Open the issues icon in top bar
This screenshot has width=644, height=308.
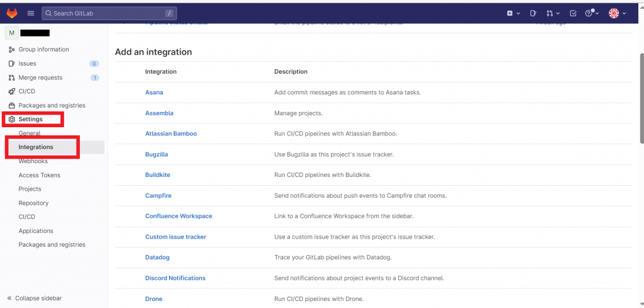point(533,13)
